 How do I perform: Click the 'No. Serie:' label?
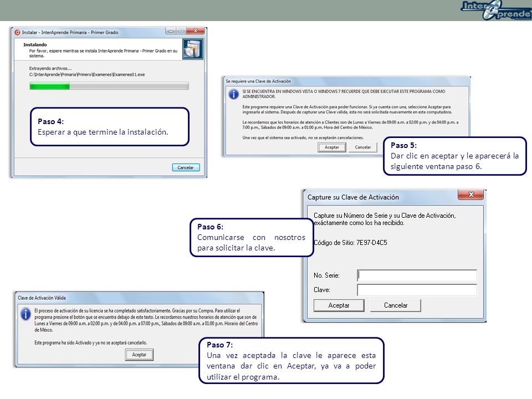326,275
